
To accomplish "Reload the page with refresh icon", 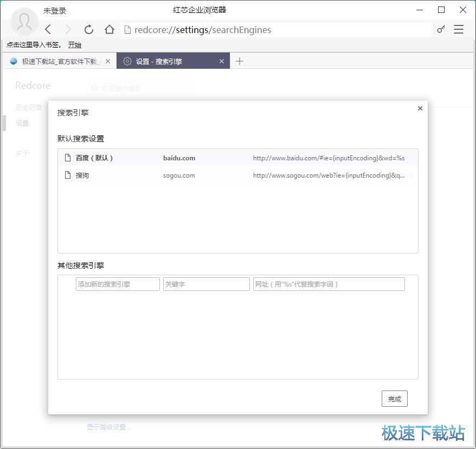I will (89, 29).
